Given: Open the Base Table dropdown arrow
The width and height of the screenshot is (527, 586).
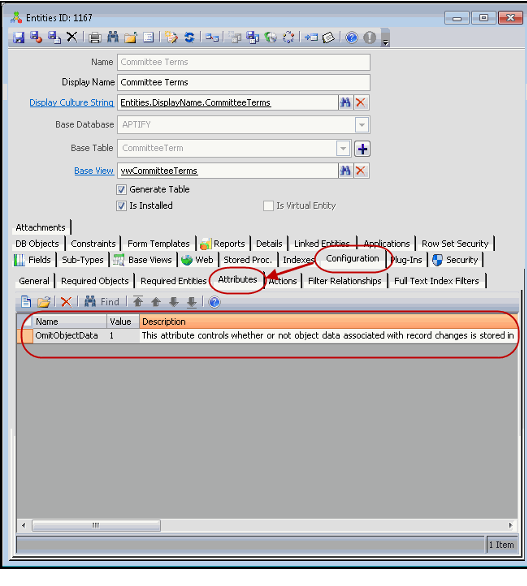Looking at the screenshot, I should (343, 148).
